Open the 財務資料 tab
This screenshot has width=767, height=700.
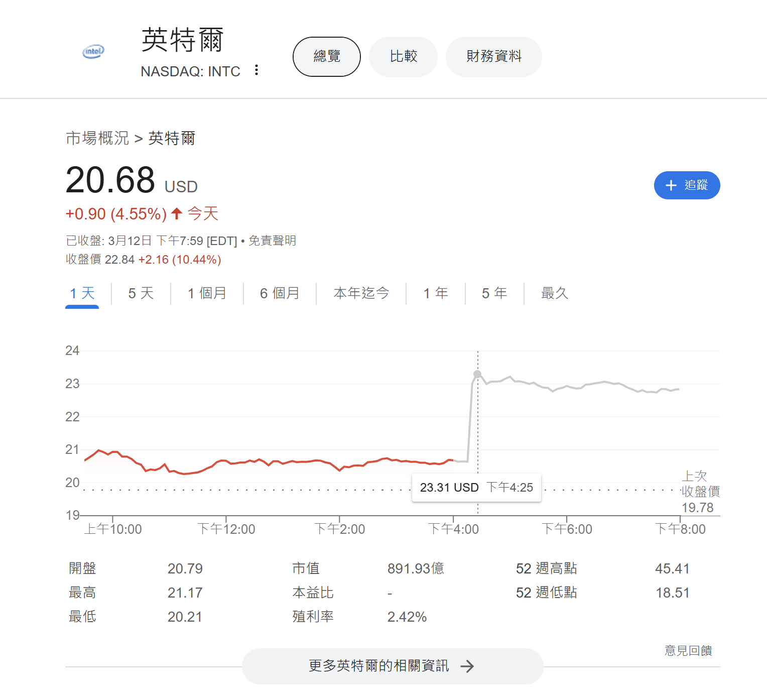[x=494, y=57]
